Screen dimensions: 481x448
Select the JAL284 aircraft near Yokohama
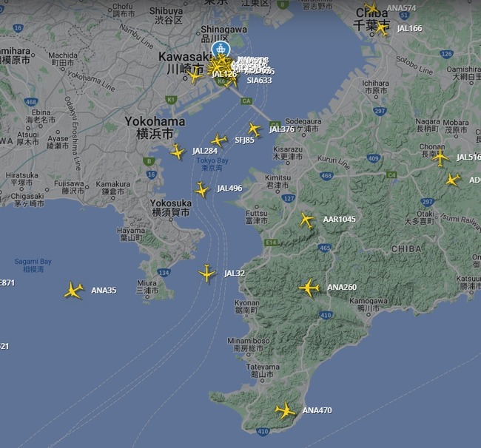pos(178,152)
